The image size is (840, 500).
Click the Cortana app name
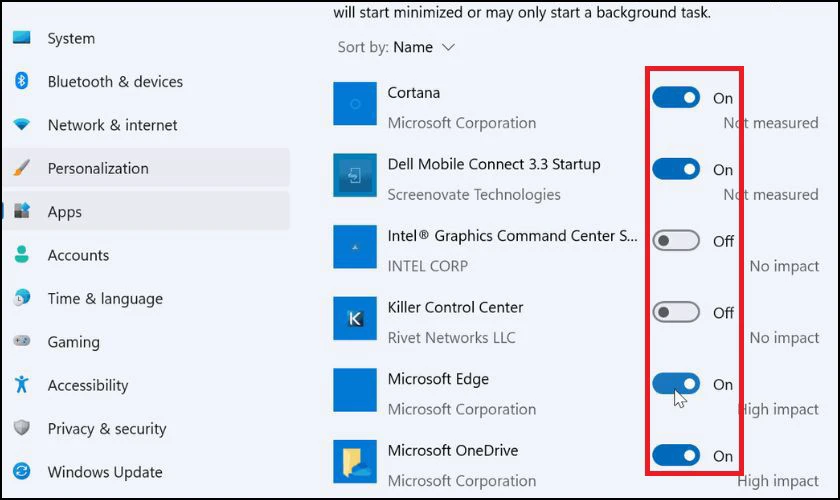414,93
